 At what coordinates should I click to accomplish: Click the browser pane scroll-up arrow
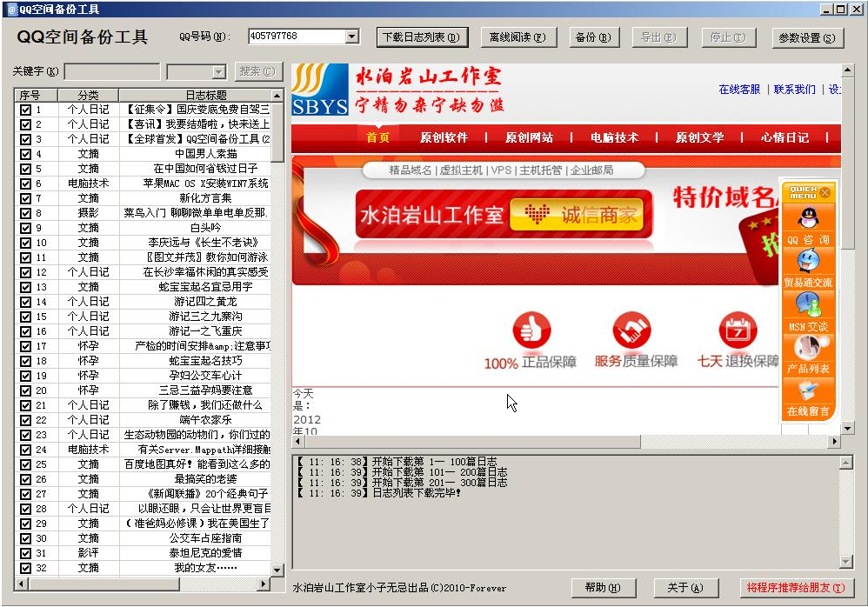[x=847, y=70]
